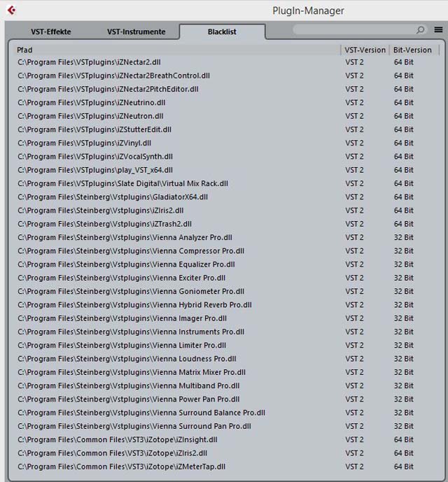
Task: Click 64 Bit cell in GladiatorX64.dll row
Action: (x=404, y=197)
